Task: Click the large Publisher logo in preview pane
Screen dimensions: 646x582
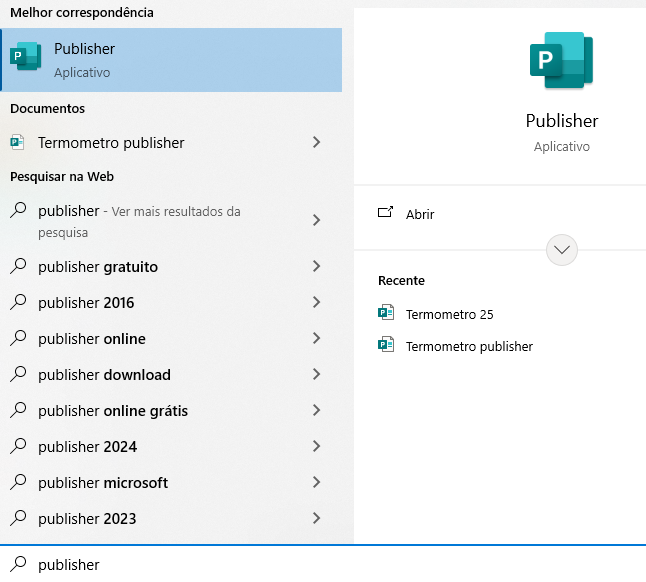Action: [x=561, y=60]
